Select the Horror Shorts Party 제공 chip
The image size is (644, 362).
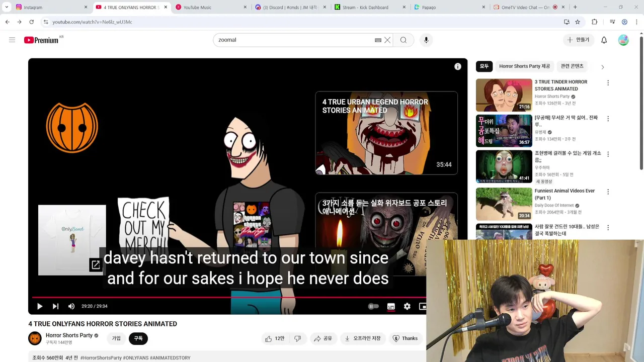pos(524,66)
